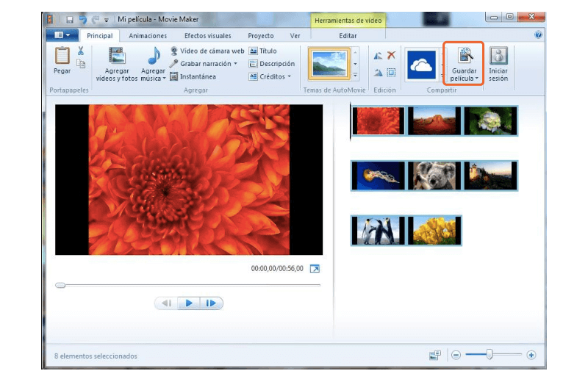
Task: Switch to the Animaciones tab
Action: (147, 35)
